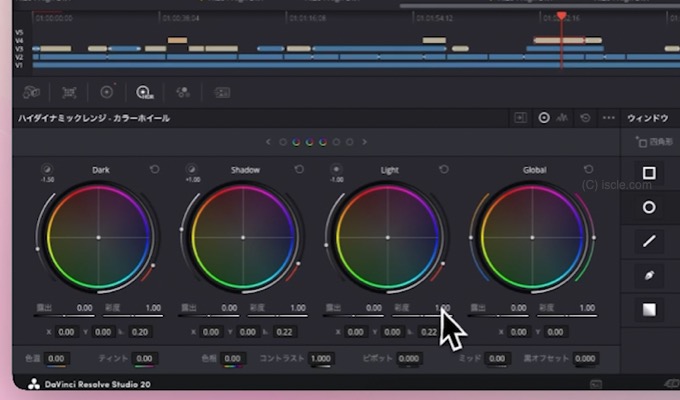Screen dimensions: 680x400
Task: Open the HDR palette three-dots options menu
Action: 607,118
